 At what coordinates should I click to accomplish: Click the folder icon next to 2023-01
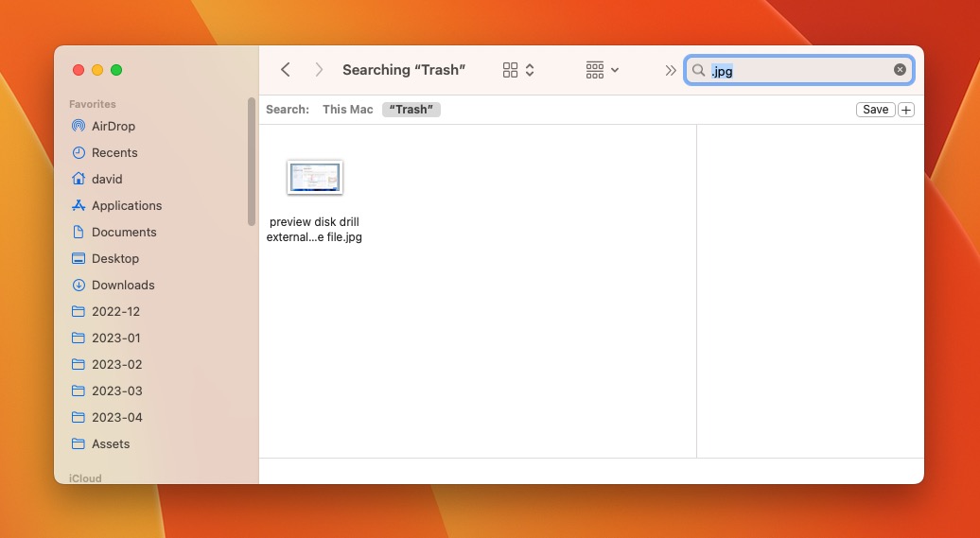pyautogui.click(x=79, y=338)
